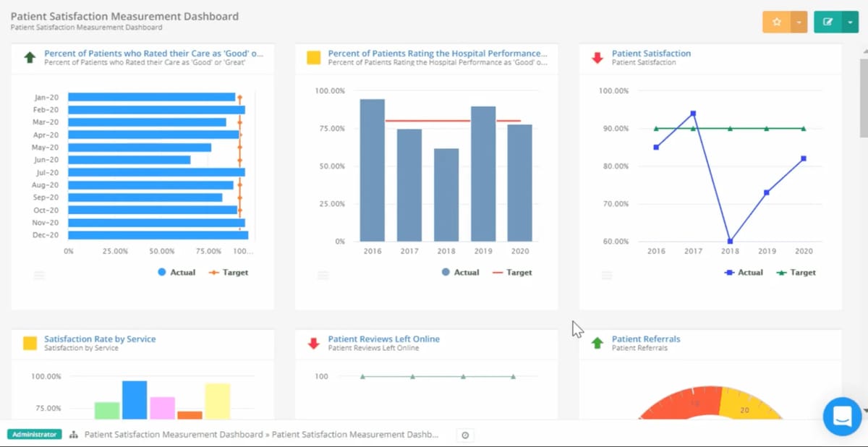Viewport: 868px width, 447px height.
Task: Toggle Target series in Hospital Performance legend
Action: (x=512, y=273)
